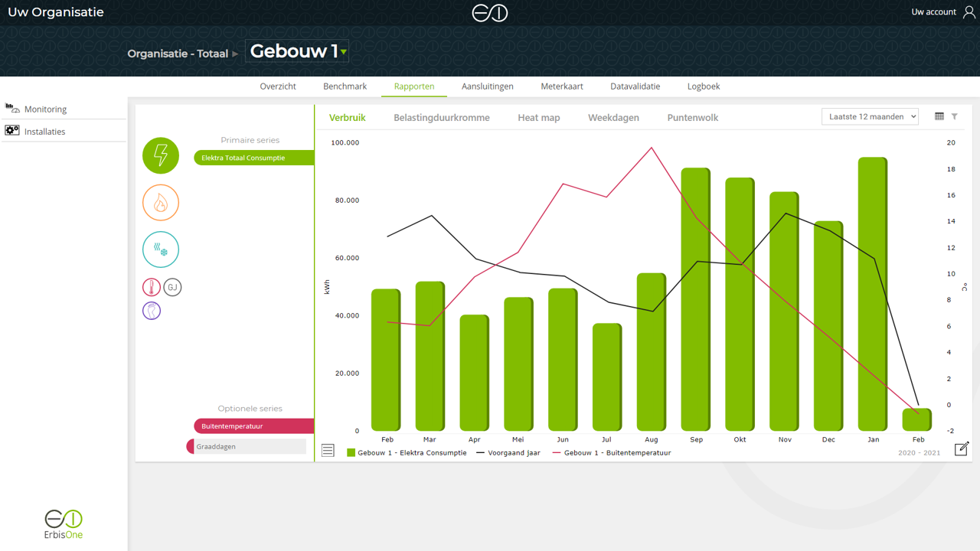Select the heating and cooling icon
980x551 pixels.
(x=161, y=249)
